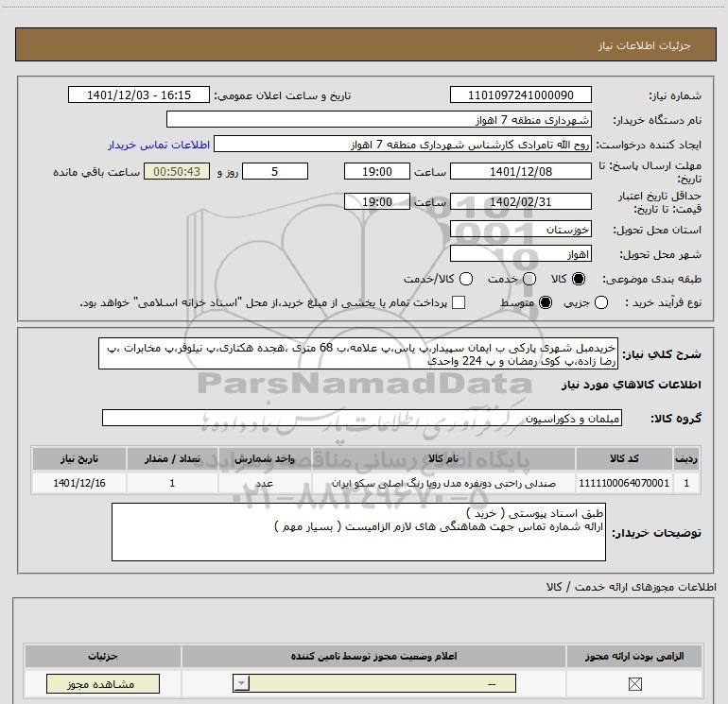Image resolution: width=728 pixels, height=704 pixels.
Task: Click the buyer organization name field
Action: pyautogui.click(x=379, y=119)
